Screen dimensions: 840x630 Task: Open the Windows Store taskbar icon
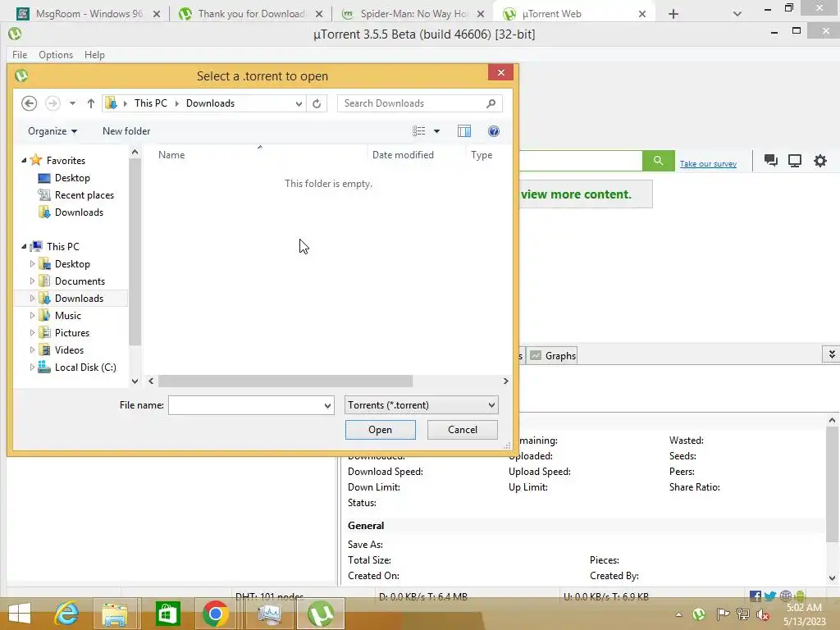point(167,614)
